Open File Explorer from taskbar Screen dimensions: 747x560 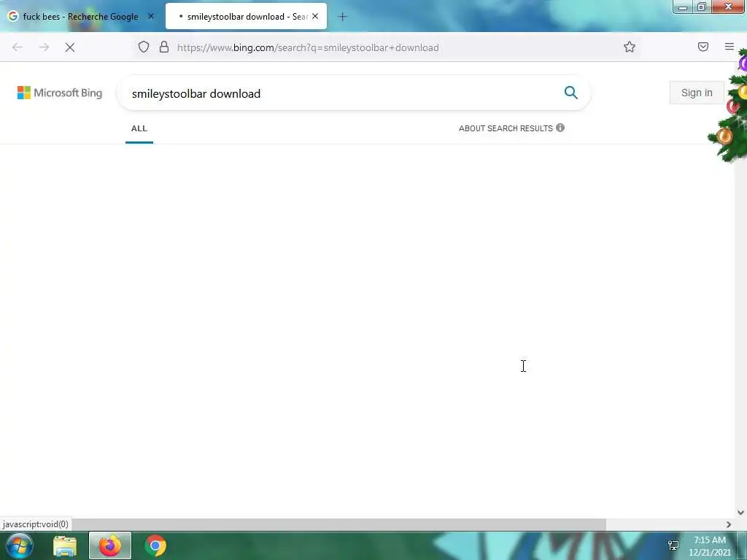point(65,546)
